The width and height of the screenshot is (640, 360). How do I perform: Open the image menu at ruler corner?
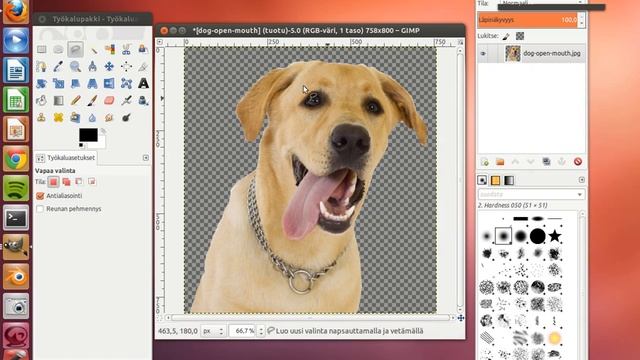pos(160,42)
